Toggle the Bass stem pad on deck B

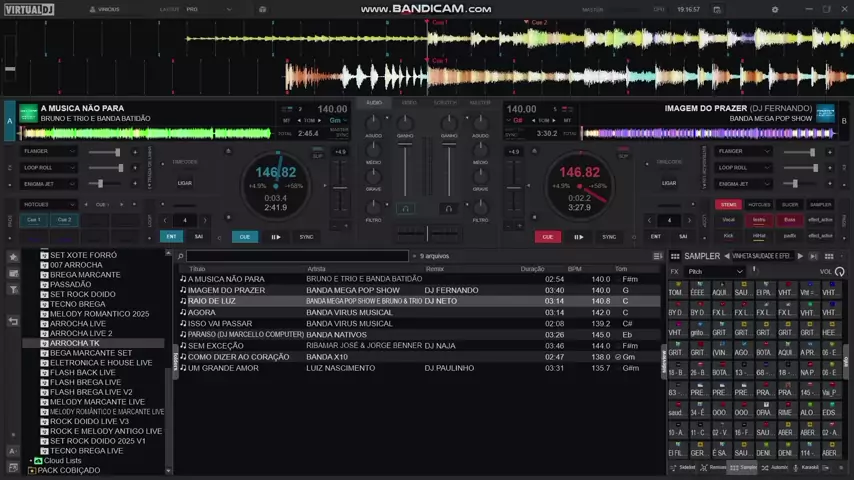[789, 220]
